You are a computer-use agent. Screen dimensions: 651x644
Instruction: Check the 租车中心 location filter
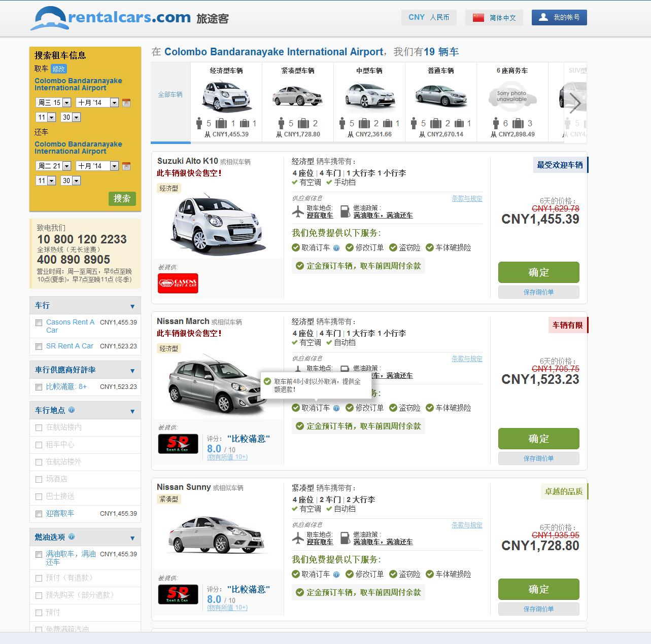pos(39,445)
